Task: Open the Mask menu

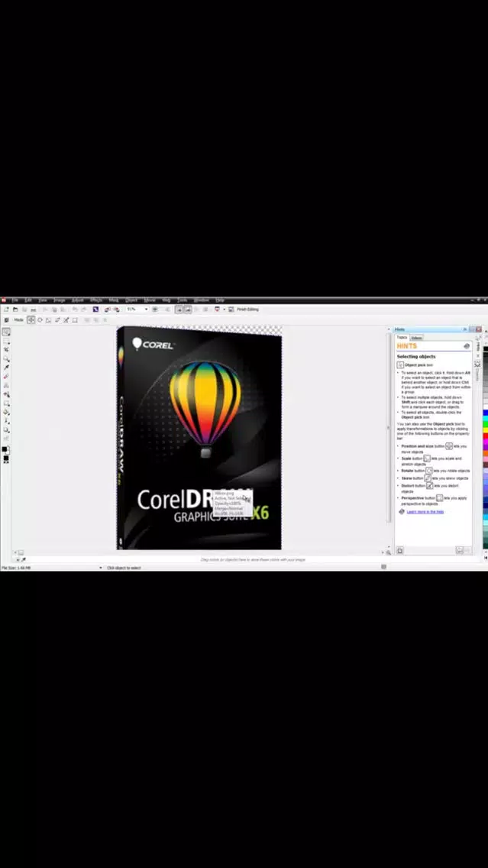Action: tap(114, 300)
